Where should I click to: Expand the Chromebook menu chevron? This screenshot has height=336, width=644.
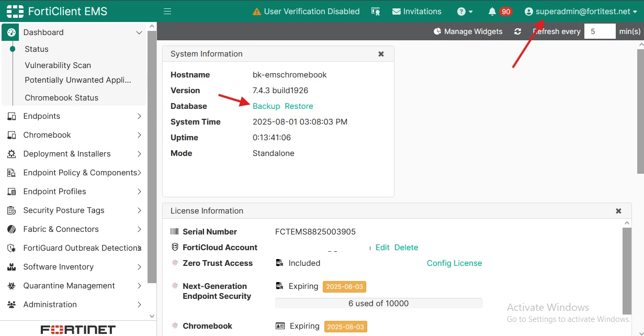[139, 135]
